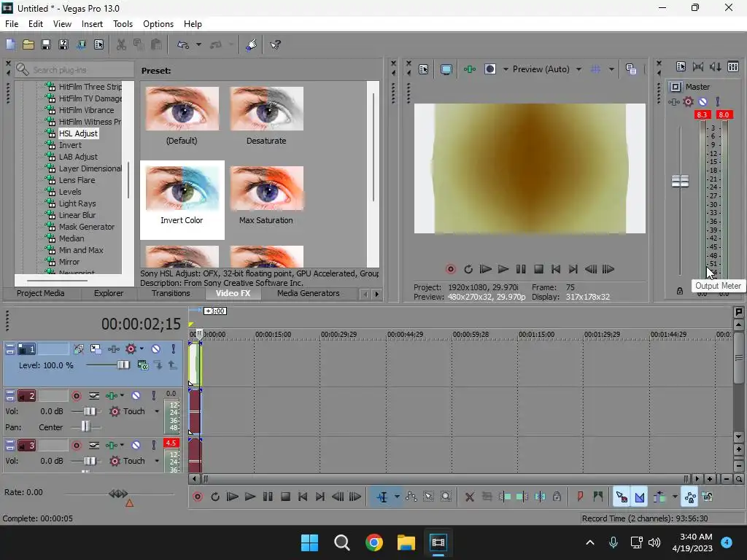
Task: Open the Insert menu
Action: 92,24
